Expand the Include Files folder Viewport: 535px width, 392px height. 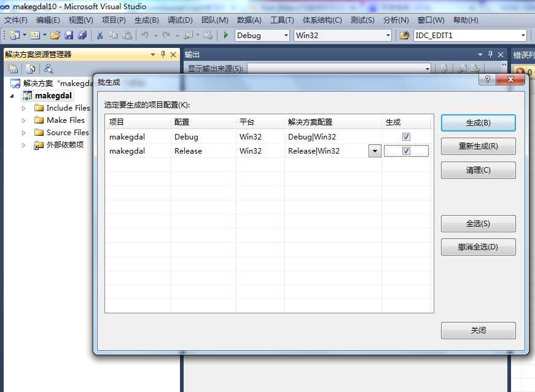(x=23, y=108)
